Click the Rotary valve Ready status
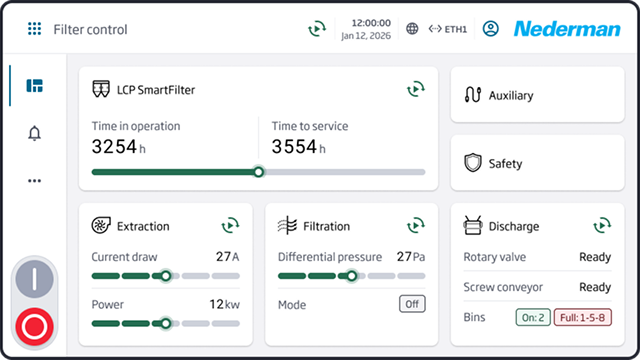The image size is (640, 360). pyautogui.click(x=595, y=257)
